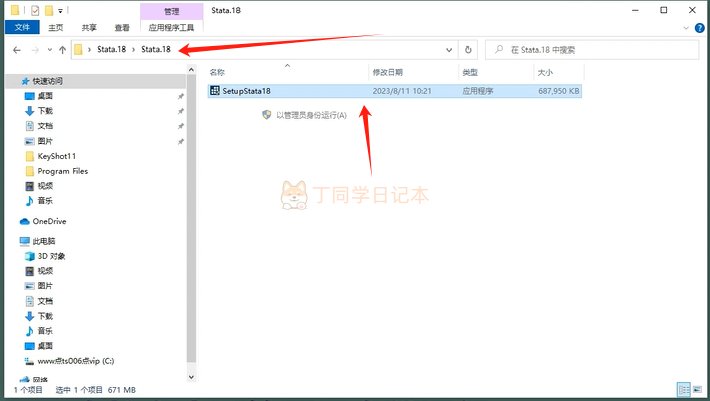Expand the address bar history dropdown
Screen dimensions: 710x401
(449, 50)
